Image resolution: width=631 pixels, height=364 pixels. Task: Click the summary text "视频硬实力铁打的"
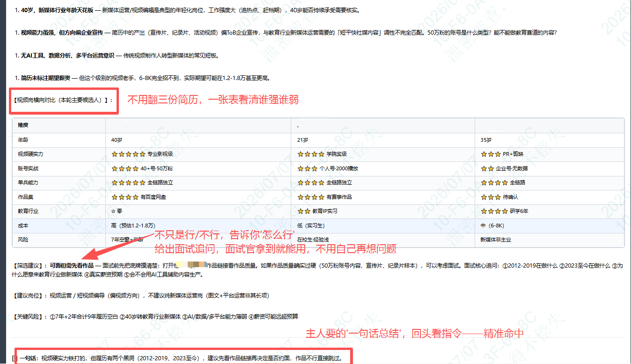coord(64,359)
